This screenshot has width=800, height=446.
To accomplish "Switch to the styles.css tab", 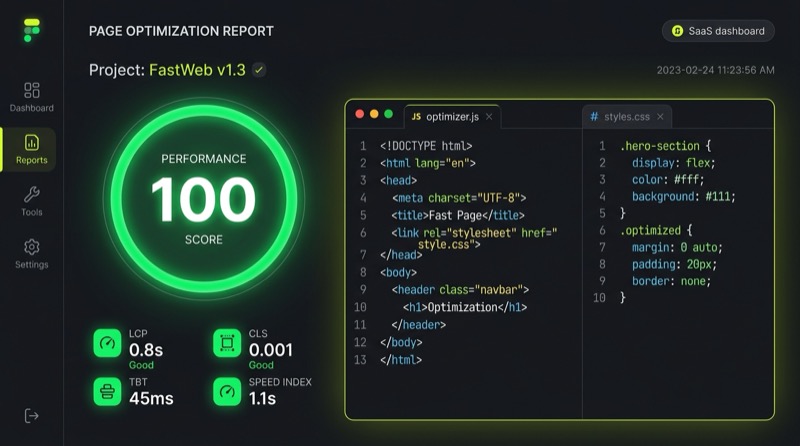I will tap(627, 117).
